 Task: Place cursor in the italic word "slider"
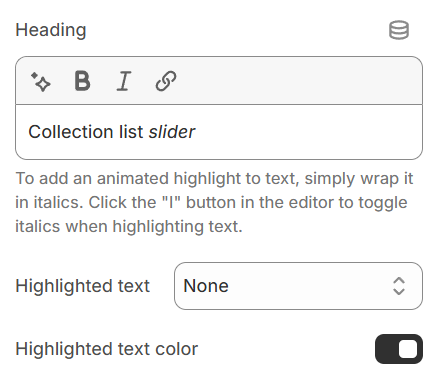[x=172, y=132]
